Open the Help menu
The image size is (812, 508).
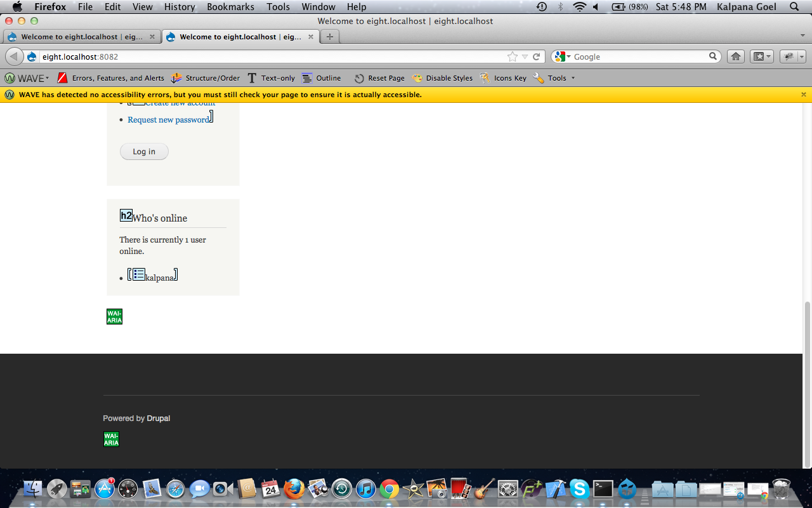coord(357,7)
